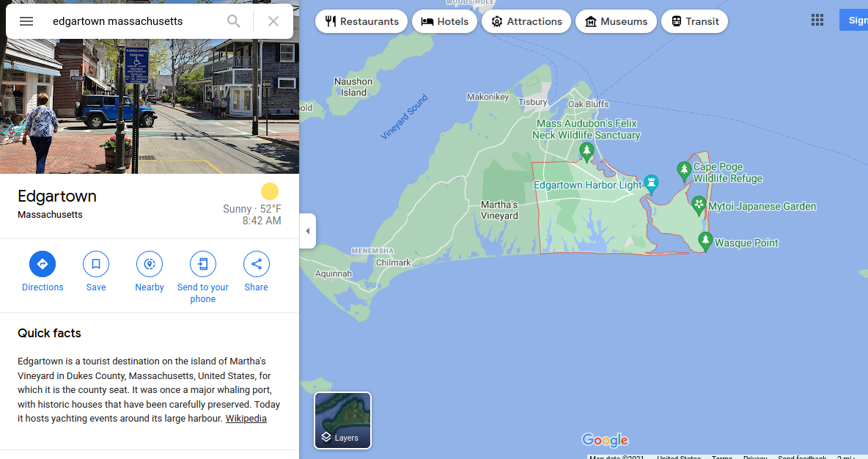
Task: Select the Mytoi Japanese Garden pin
Action: point(699,205)
